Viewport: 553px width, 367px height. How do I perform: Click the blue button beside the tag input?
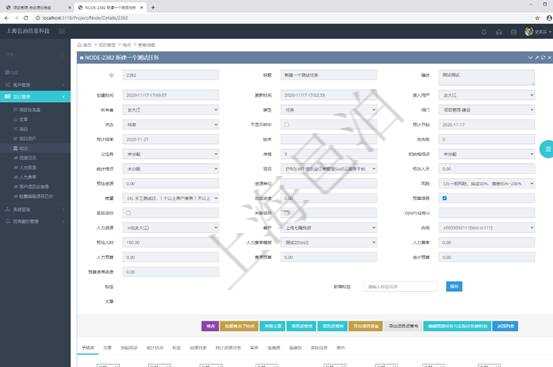tap(454, 286)
